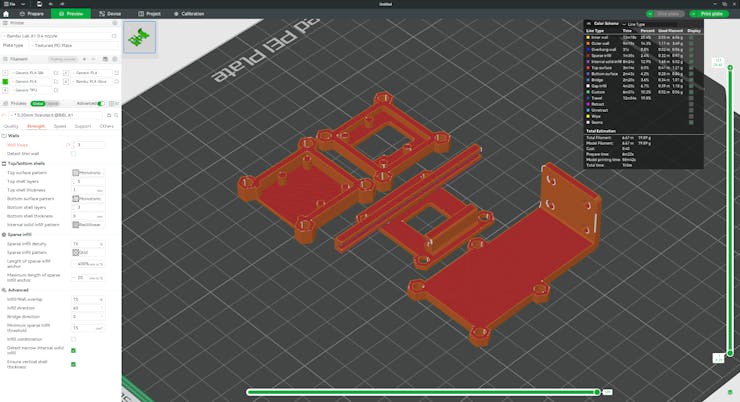The height and width of the screenshot is (402, 740).
Task: Click the Undo arrow icon
Action: pos(50,4)
